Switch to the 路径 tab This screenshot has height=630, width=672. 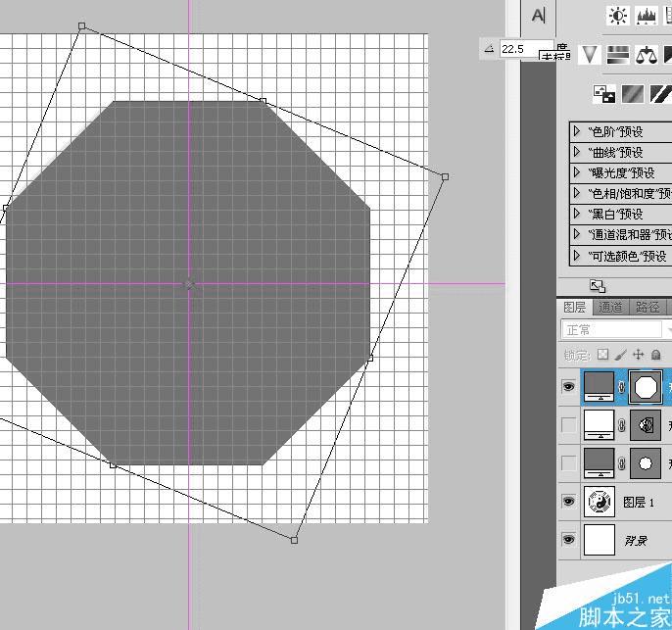tap(648, 307)
